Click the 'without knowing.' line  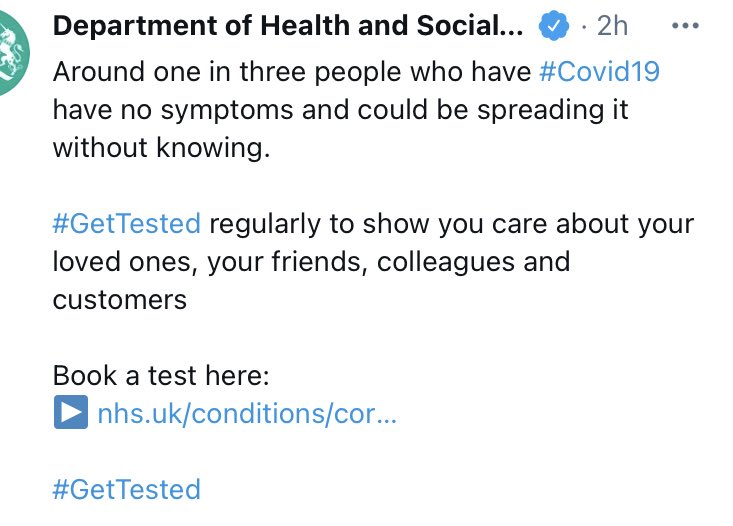tap(161, 147)
